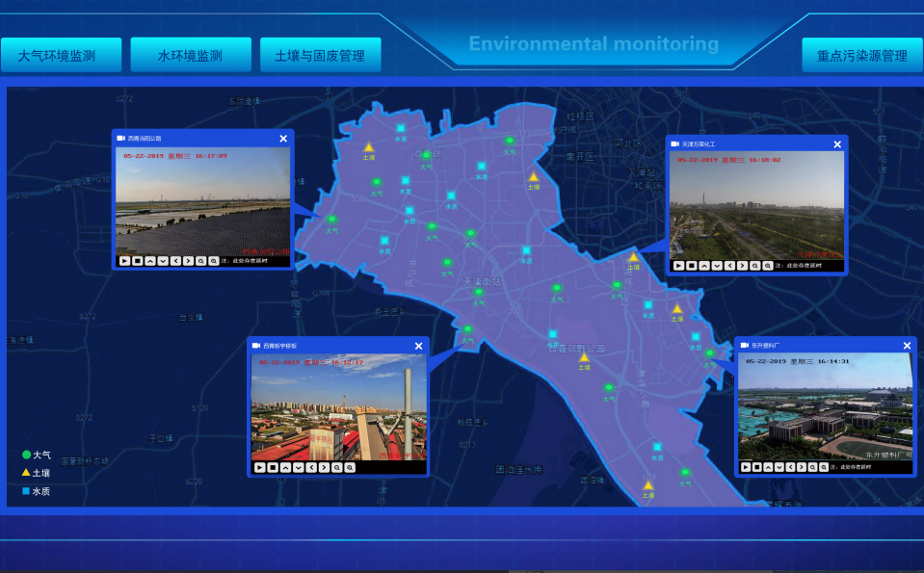Go to 重点污染源管理 section
This screenshot has width=924, height=573.
pyautogui.click(x=861, y=56)
